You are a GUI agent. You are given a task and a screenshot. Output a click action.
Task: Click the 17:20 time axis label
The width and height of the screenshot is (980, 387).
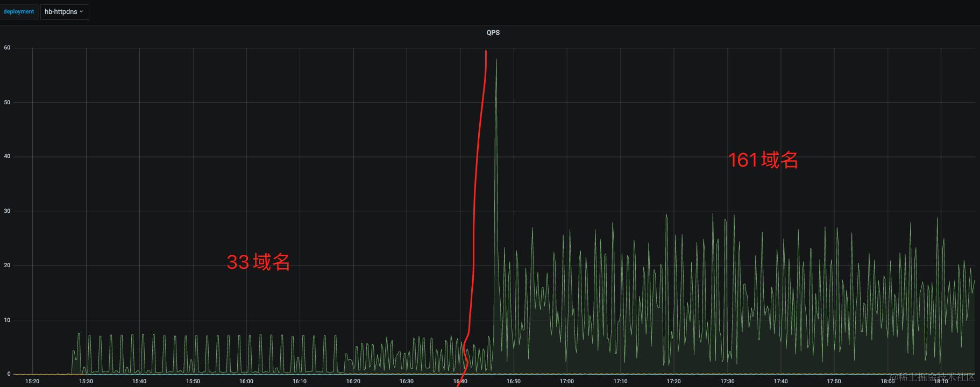click(673, 381)
